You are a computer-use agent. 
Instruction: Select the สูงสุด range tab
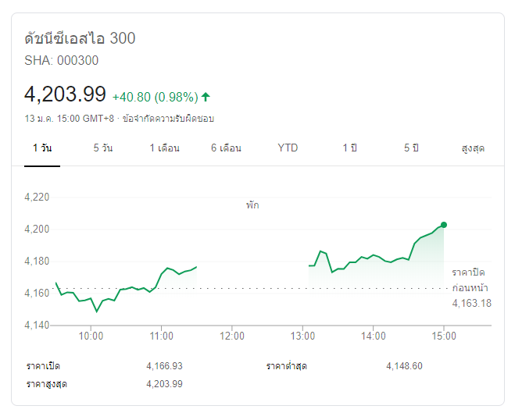(473, 148)
